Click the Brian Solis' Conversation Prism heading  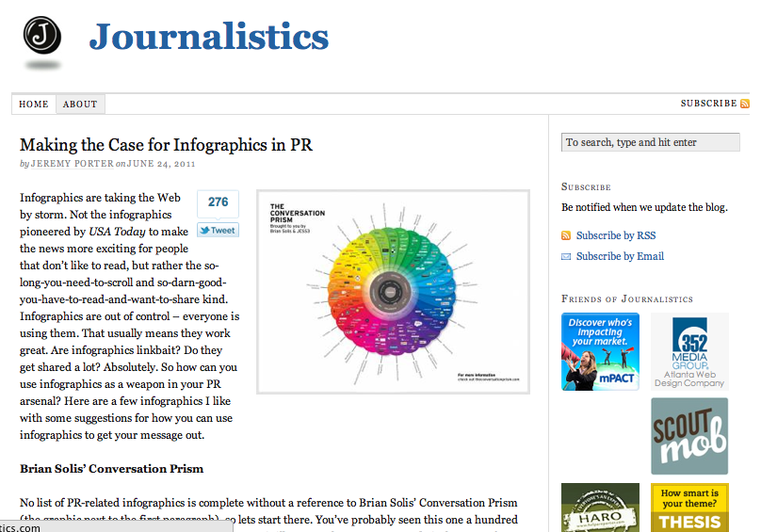tap(112, 469)
